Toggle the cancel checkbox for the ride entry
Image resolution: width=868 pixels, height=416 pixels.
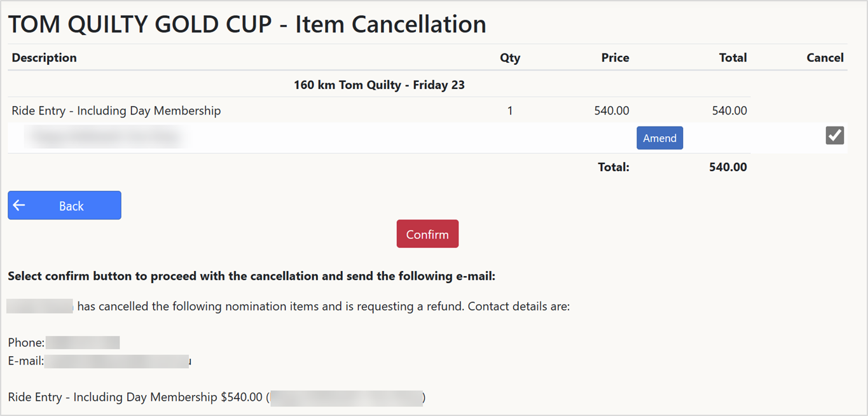[x=834, y=135]
